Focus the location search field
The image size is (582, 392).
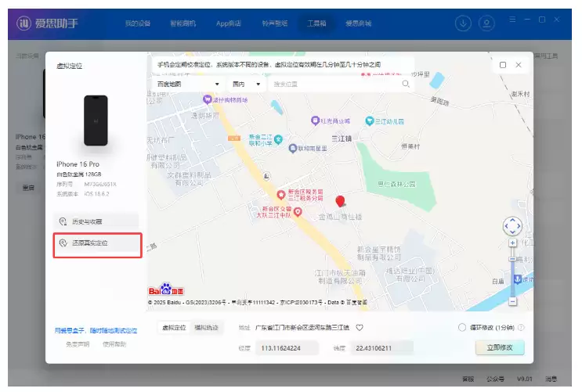click(x=336, y=85)
